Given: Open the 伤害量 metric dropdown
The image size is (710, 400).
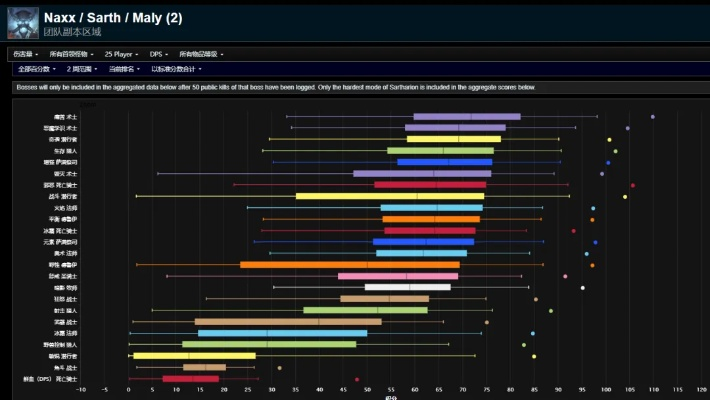Looking at the screenshot, I should click(x=25, y=54).
